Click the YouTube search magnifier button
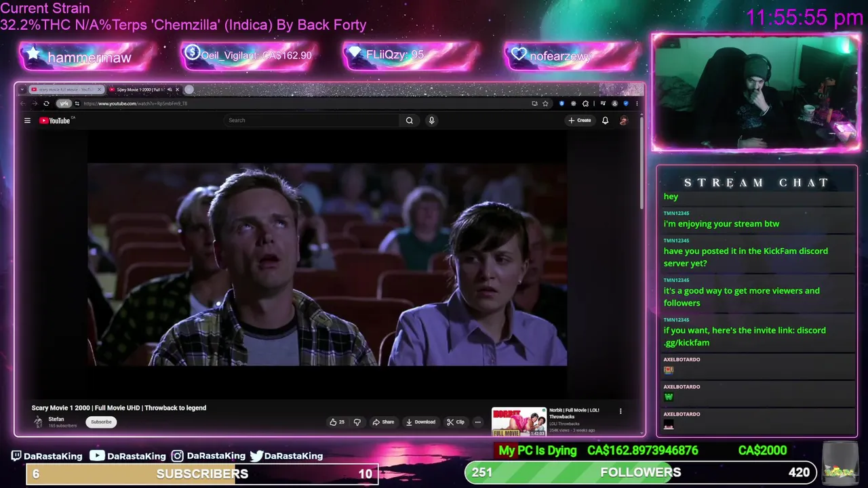868x488 pixels. coord(409,120)
